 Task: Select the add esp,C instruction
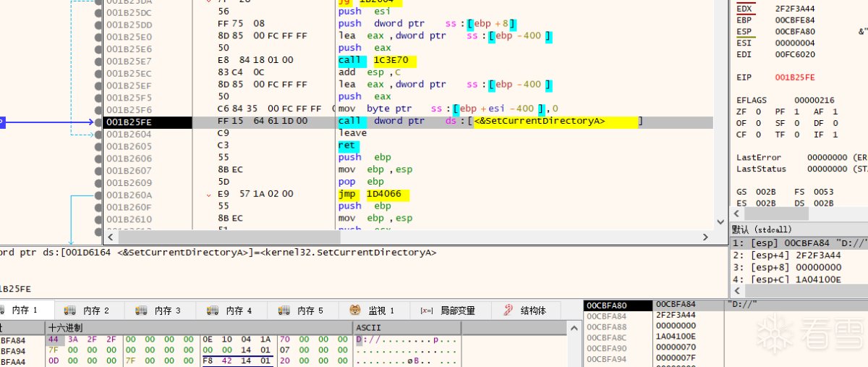(370, 72)
